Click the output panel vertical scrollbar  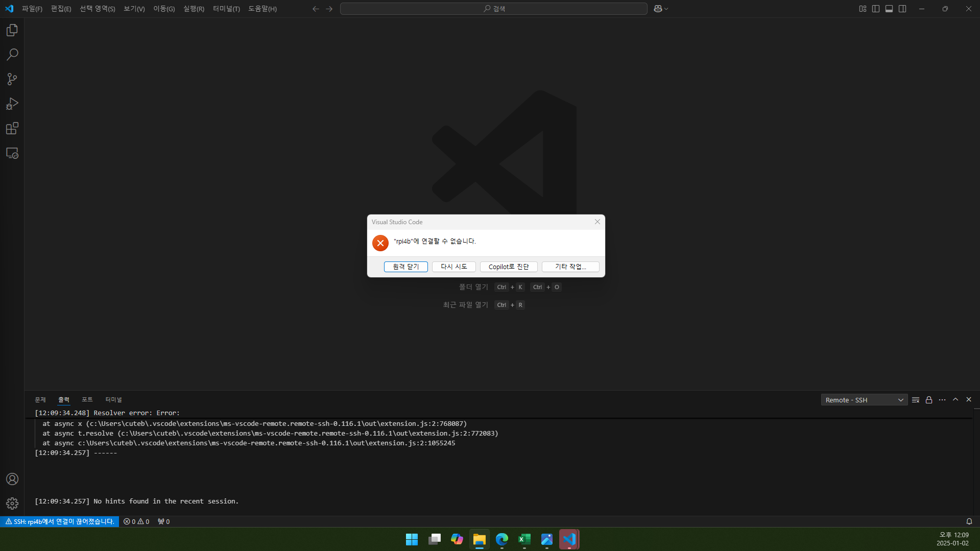click(x=976, y=462)
